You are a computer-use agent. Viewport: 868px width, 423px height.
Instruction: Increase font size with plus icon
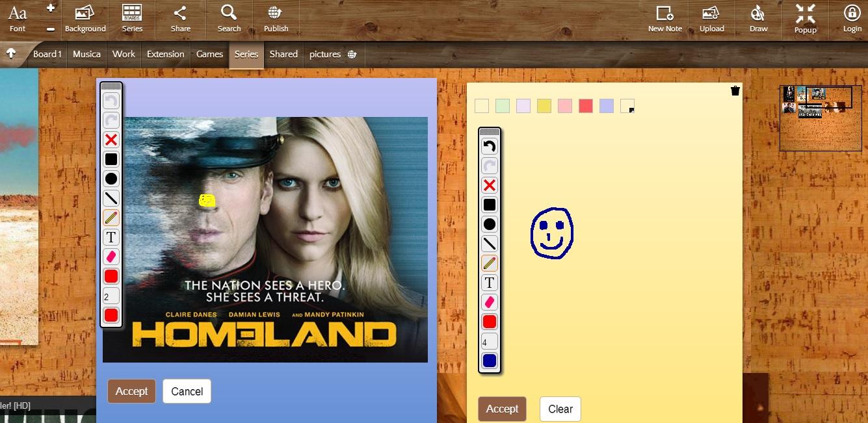point(51,8)
